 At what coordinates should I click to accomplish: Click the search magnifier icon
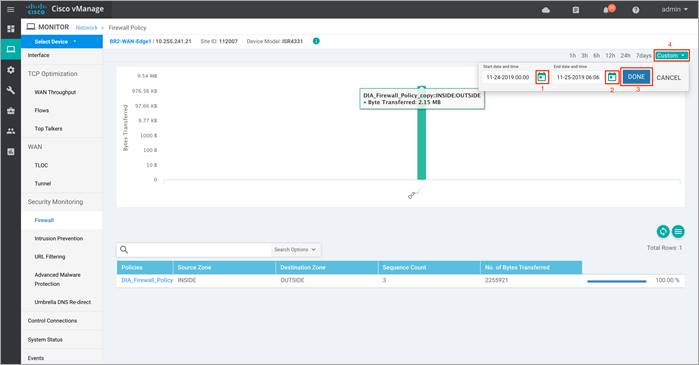(124, 250)
